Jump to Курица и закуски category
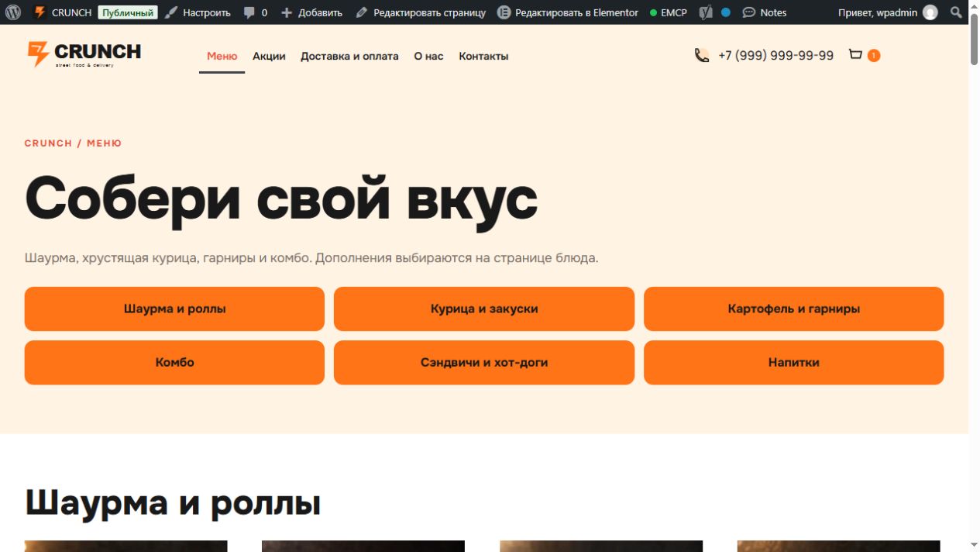 484,309
